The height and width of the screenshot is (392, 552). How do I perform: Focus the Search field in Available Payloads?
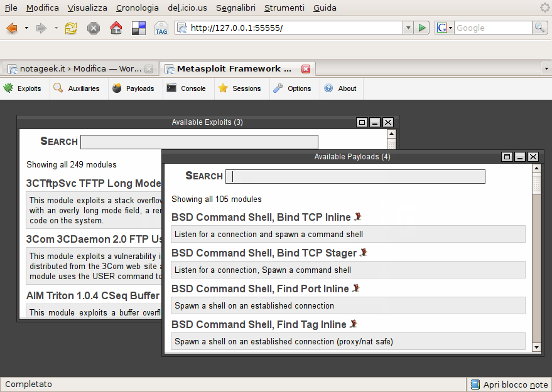[x=355, y=176]
